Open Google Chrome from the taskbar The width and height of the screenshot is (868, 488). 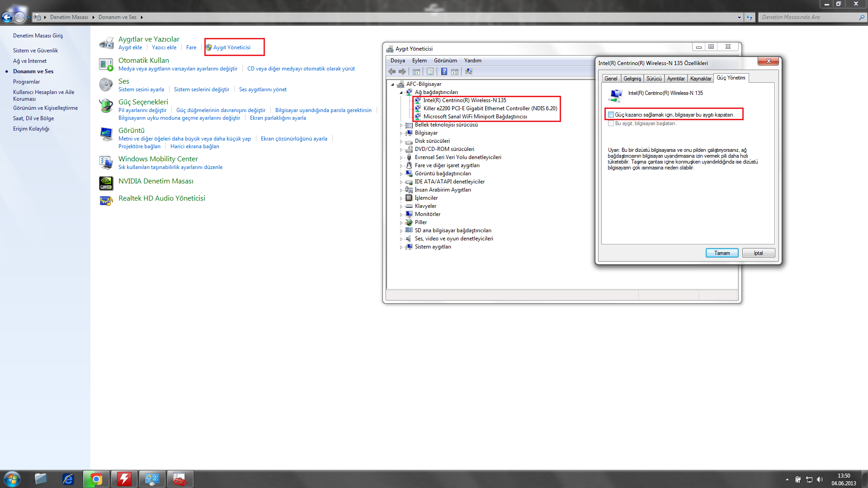[x=96, y=479]
